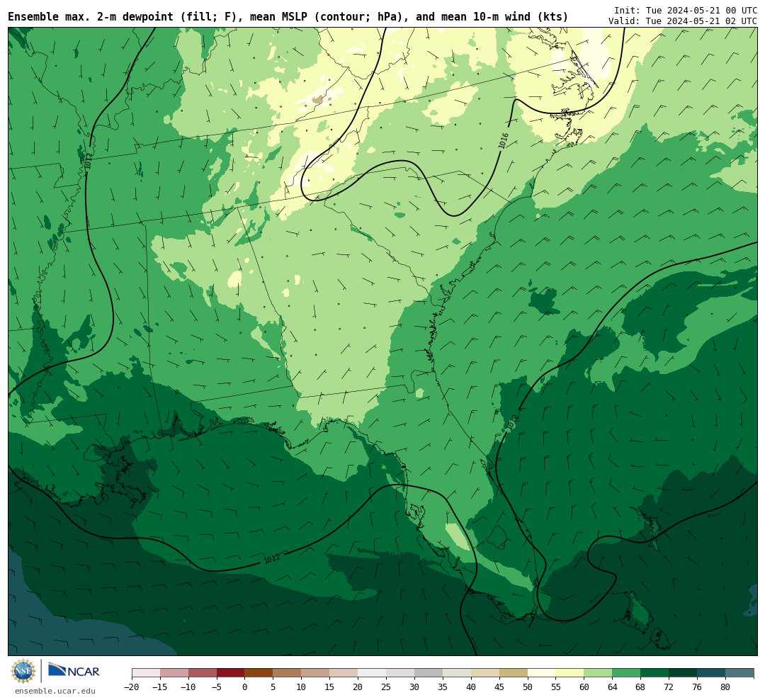The width and height of the screenshot is (765, 700).
Task: Pick the dark teal swatch between 76 and 80
Action: tap(711, 673)
